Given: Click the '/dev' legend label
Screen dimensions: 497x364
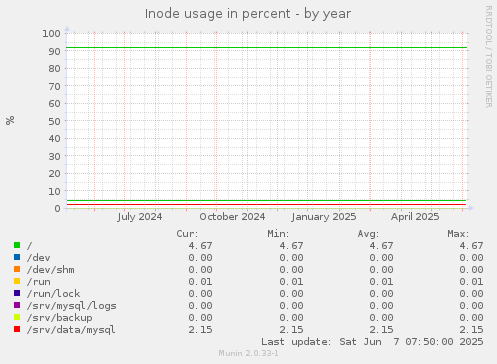Looking at the screenshot, I should (x=39, y=258).
